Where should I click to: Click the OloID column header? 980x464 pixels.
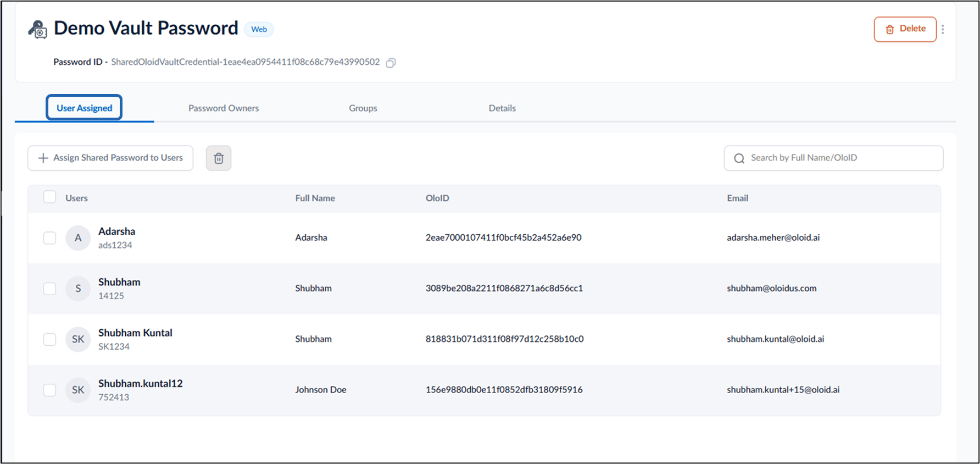coord(437,198)
